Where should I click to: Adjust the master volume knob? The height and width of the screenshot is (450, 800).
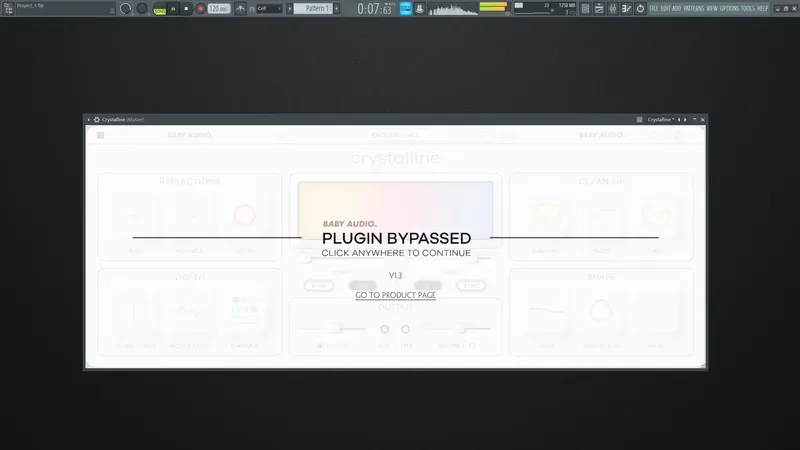126,9
